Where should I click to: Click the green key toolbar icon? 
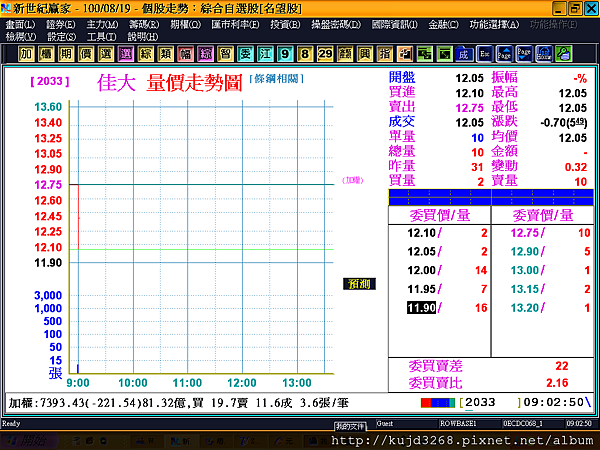click(564, 54)
